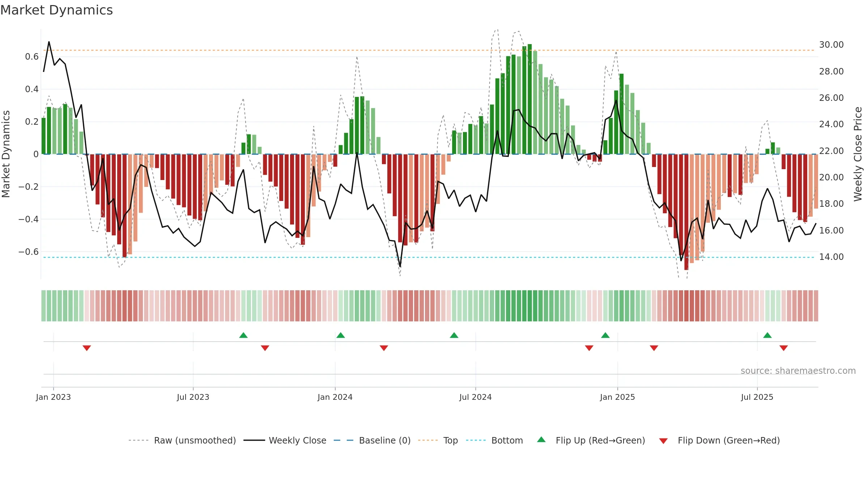Click the Flip Up (Red→Green) legend entry
Image resolution: width=868 pixels, height=488 pixels.
tap(591, 440)
